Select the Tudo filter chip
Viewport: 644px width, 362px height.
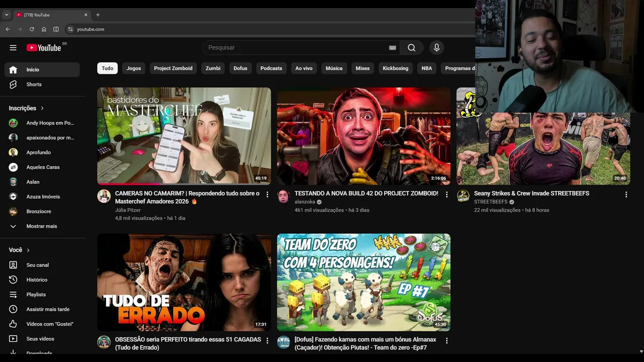[x=108, y=68]
